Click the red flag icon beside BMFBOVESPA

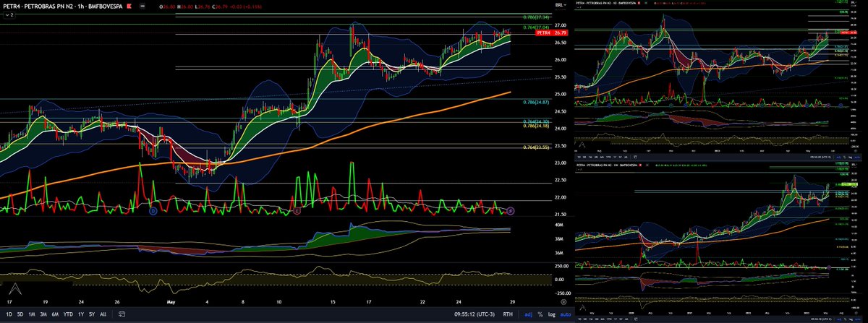129,7
